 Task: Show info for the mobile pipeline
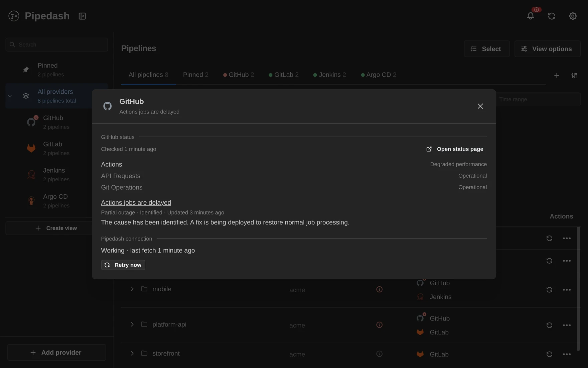pyautogui.click(x=379, y=289)
